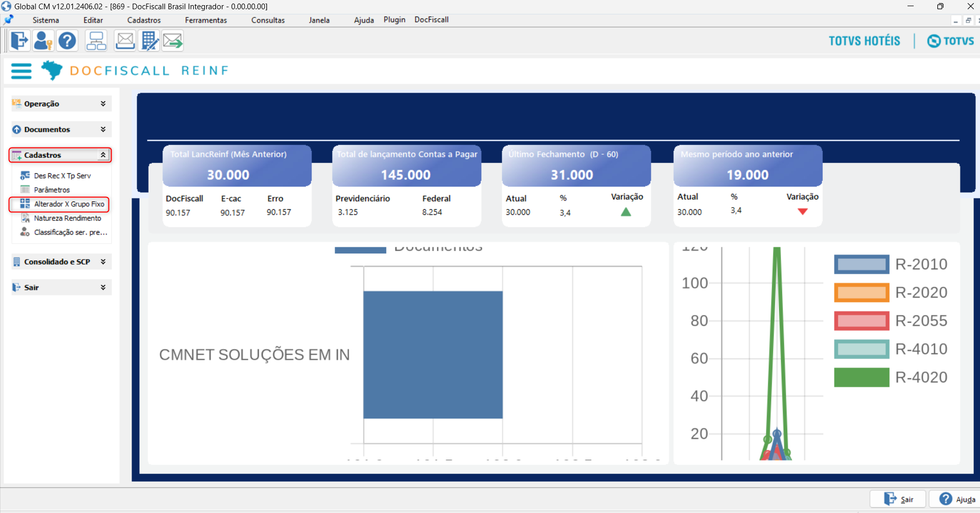Expand the Sair sidebar section

click(61, 287)
